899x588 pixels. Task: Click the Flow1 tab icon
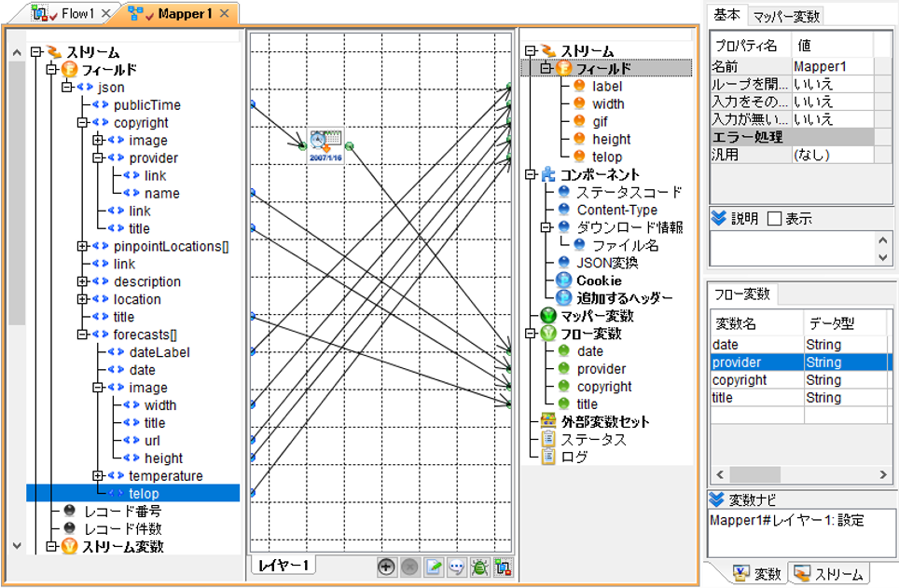[x=39, y=13]
